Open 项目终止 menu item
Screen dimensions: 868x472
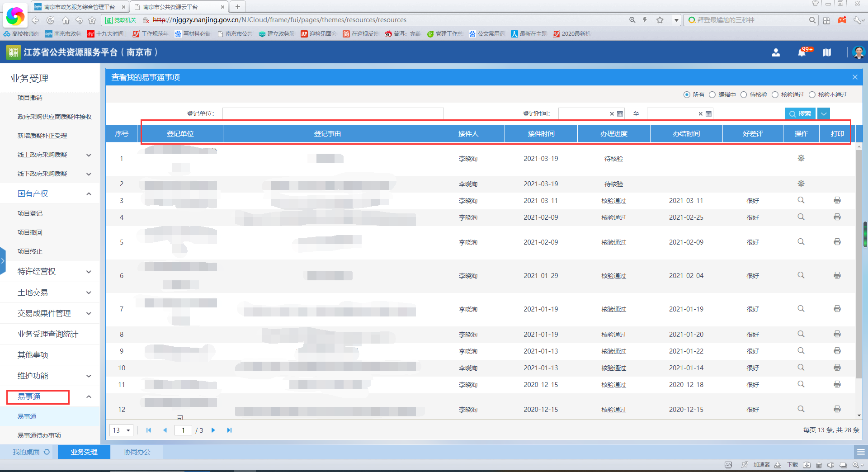pyautogui.click(x=30, y=251)
